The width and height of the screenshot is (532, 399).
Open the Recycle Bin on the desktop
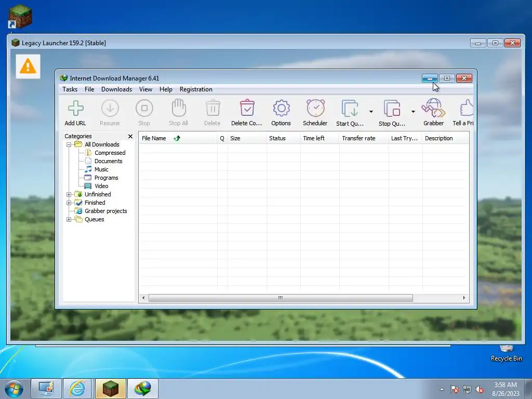[506, 353]
